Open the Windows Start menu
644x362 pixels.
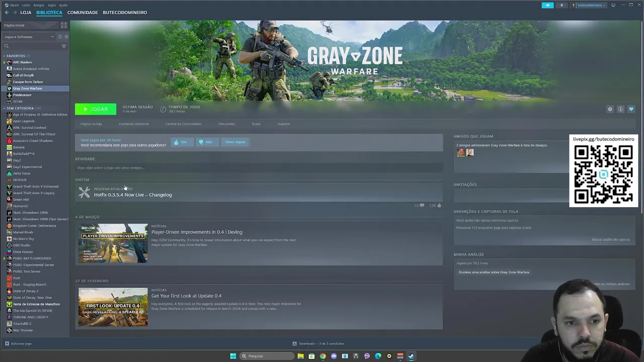(x=233, y=356)
